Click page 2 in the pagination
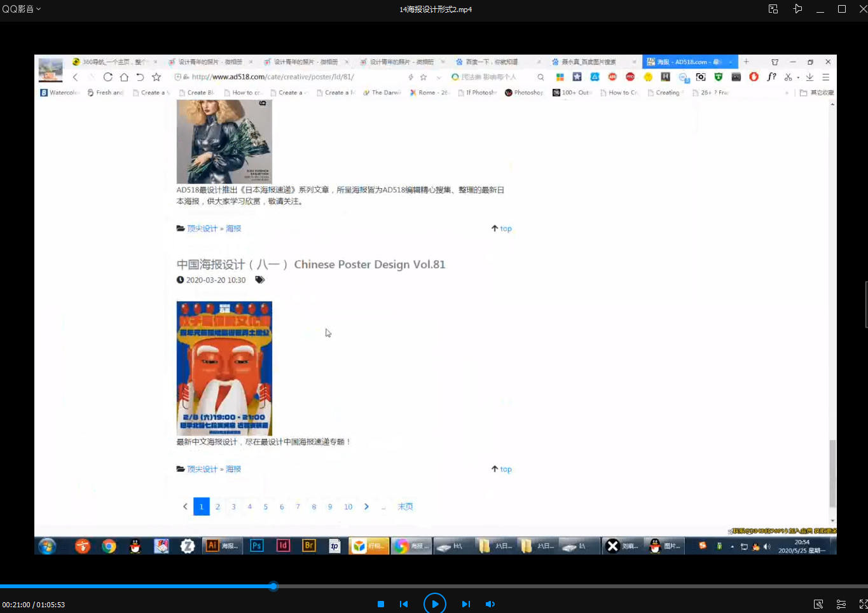Image resolution: width=868 pixels, height=613 pixels. point(217,507)
